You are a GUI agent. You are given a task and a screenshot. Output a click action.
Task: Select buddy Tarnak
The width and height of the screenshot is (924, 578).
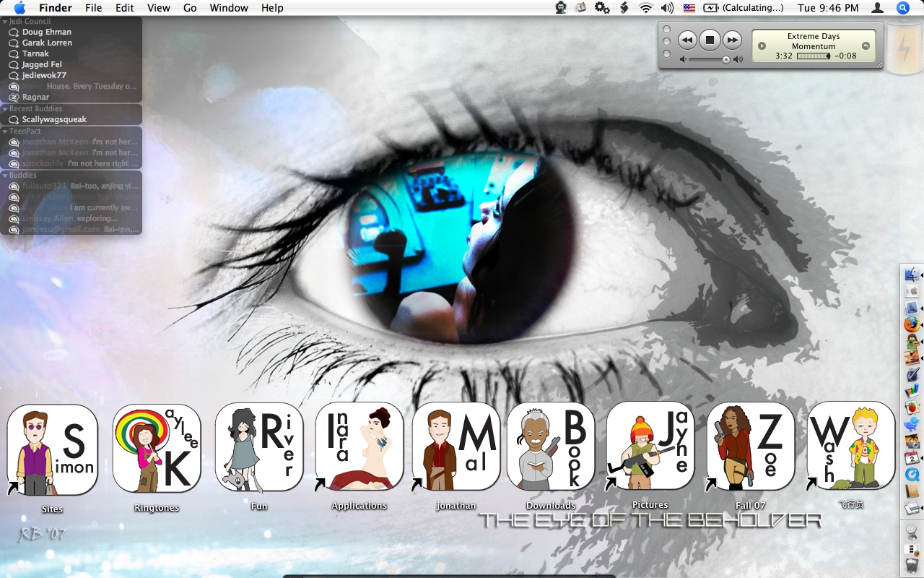[35, 53]
